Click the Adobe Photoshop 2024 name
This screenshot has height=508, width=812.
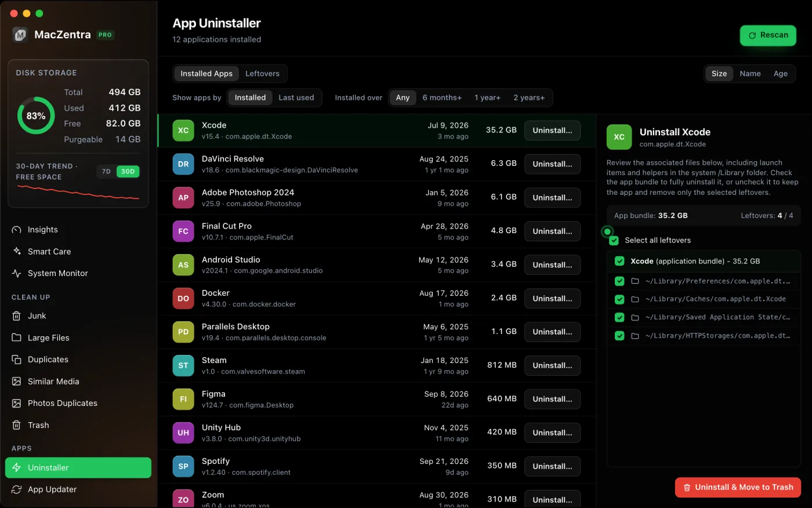pyautogui.click(x=248, y=193)
